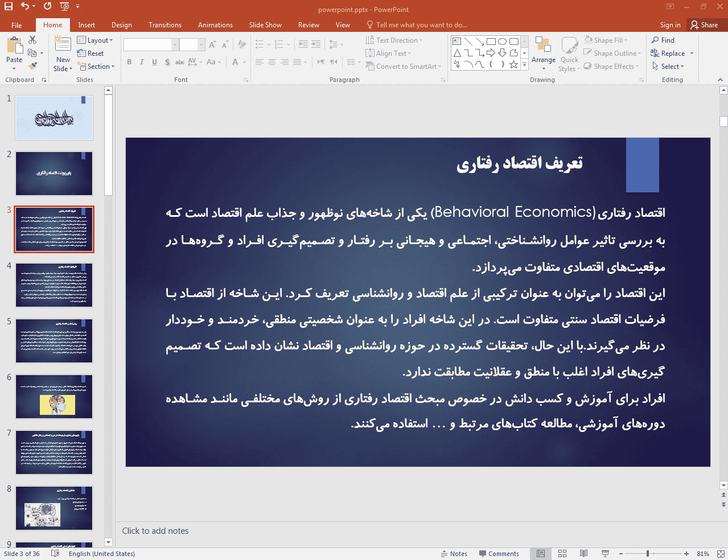728x560 pixels.
Task: Expand the Layout dropdown
Action: tap(95, 40)
